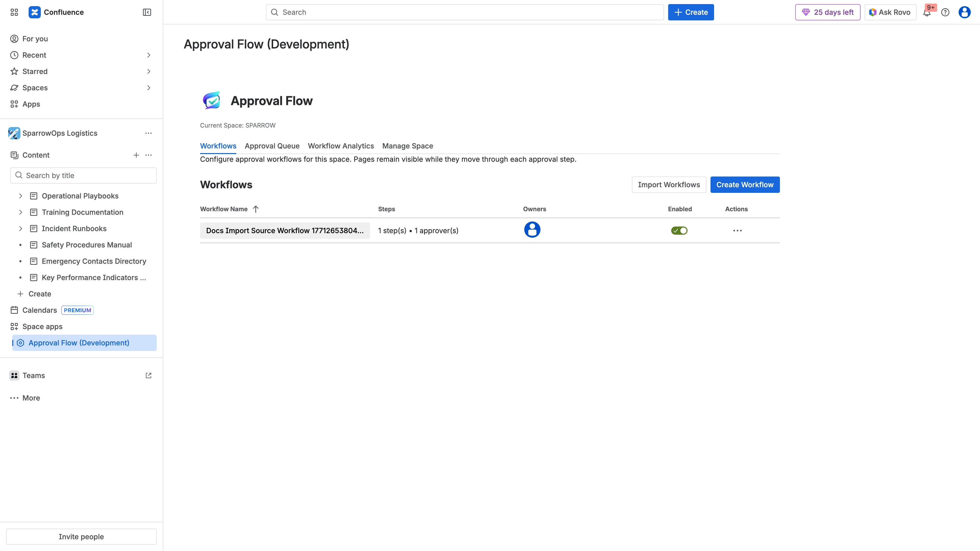Collapse the sidebar with the panel icon
Viewport: 980px width, 551px height.
[x=146, y=12]
